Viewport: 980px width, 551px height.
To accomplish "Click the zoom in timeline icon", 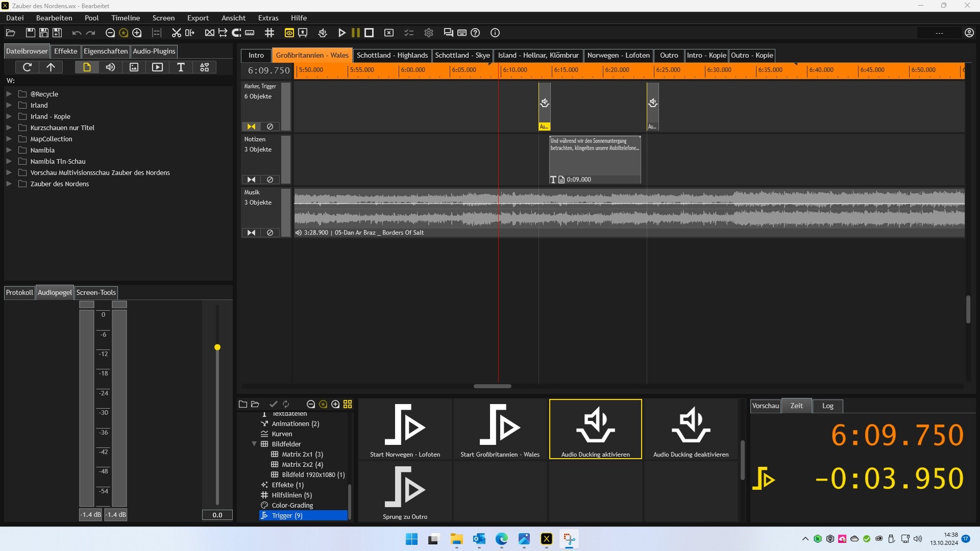I will coord(137,33).
